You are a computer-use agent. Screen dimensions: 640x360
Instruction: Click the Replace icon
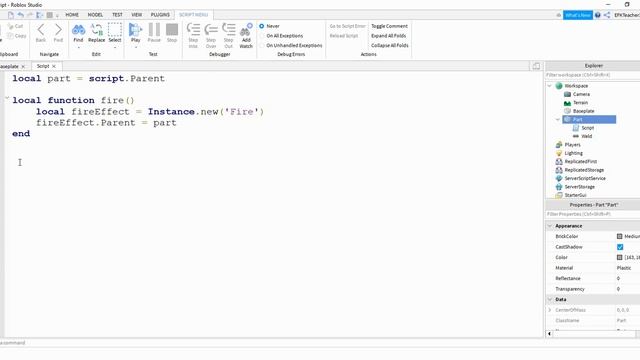97,30
